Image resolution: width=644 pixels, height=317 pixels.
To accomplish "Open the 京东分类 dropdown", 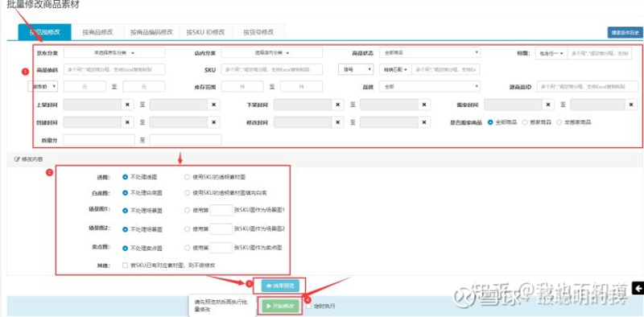I will point(114,52).
